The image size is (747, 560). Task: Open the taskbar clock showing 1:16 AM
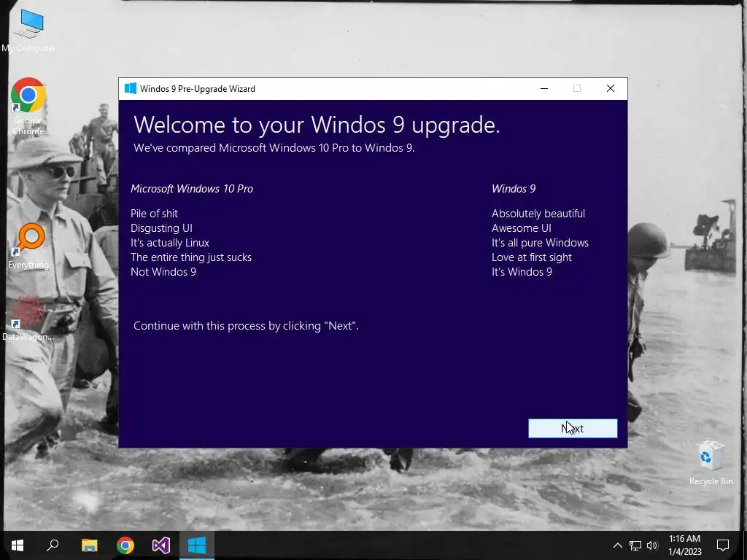[x=684, y=545]
